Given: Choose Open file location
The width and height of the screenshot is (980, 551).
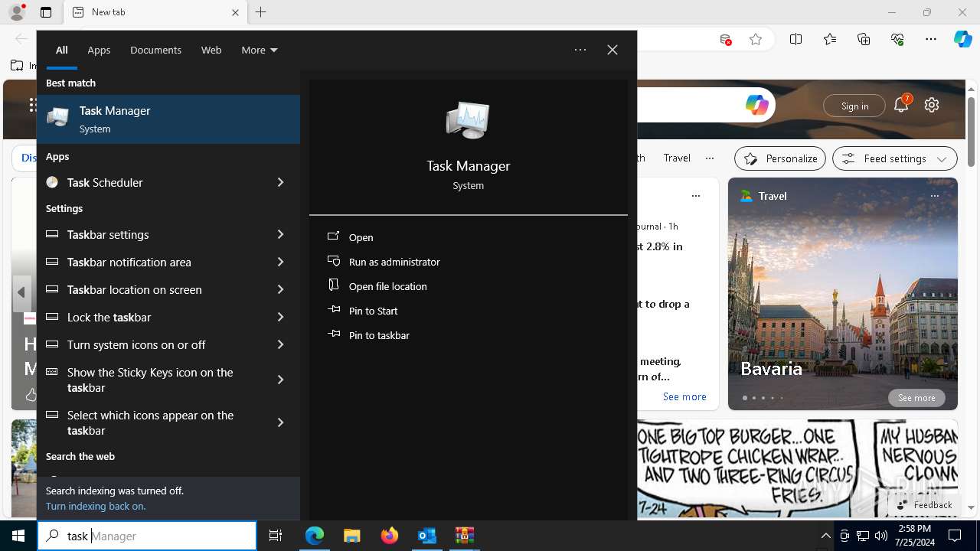Looking at the screenshot, I should pos(468,286).
